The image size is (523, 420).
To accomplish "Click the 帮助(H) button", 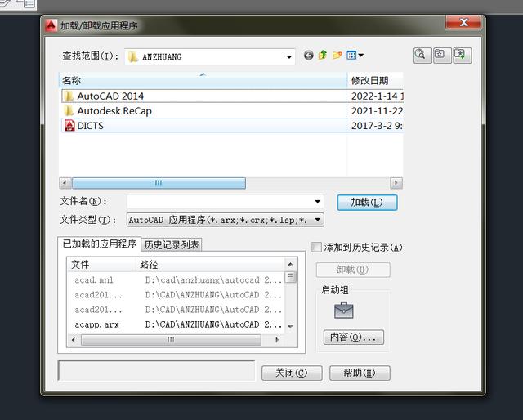I will coord(360,373).
